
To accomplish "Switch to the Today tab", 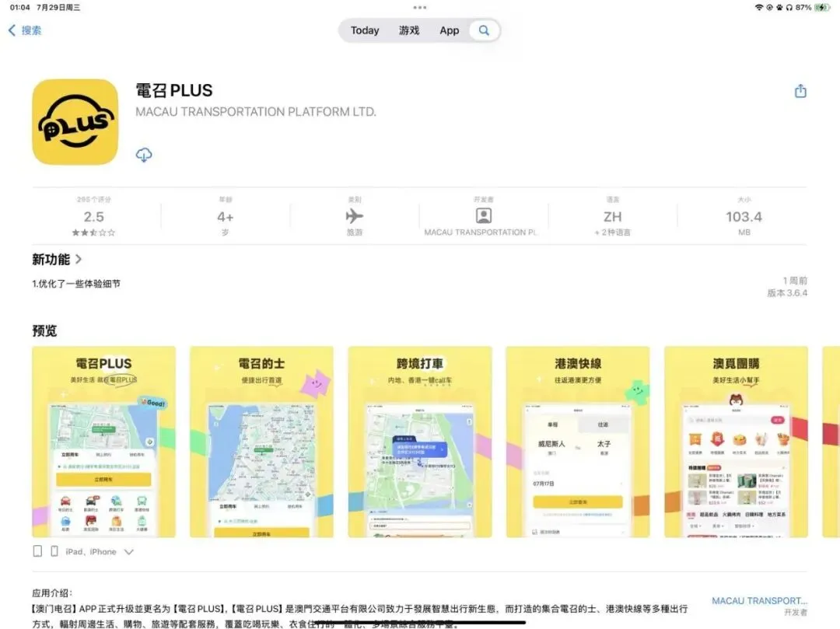I will tap(365, 30).
